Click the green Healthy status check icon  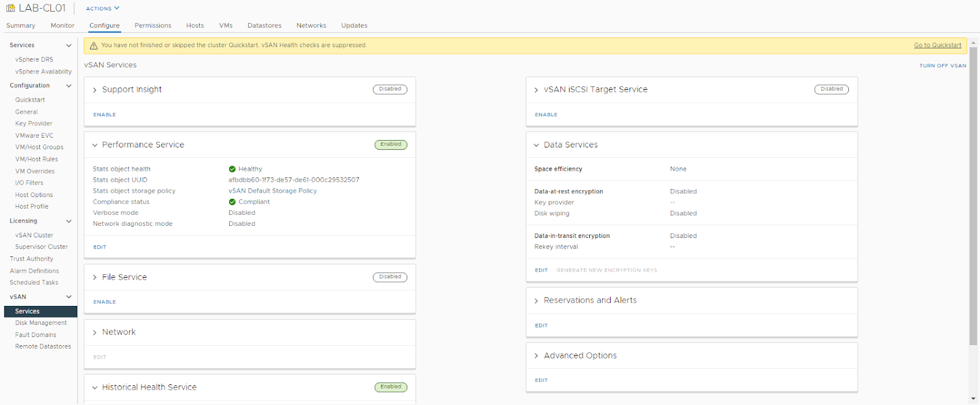[232, 169]
